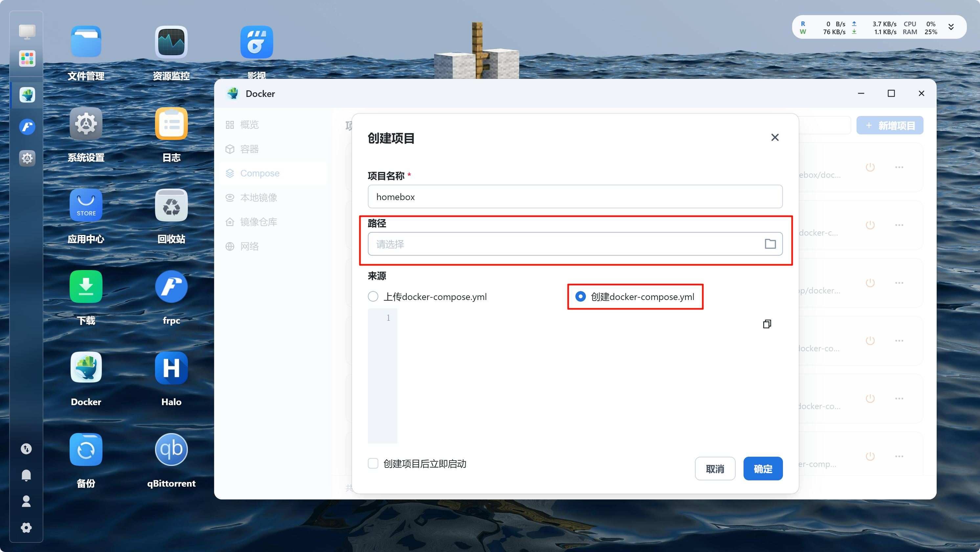Open more options for er-comp... project
Viewport: 980px width, 552px height.
(899, 456)
